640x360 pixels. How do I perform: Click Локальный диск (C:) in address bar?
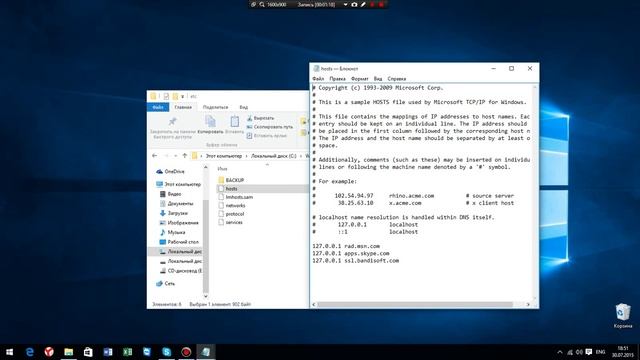pos(273,156)
